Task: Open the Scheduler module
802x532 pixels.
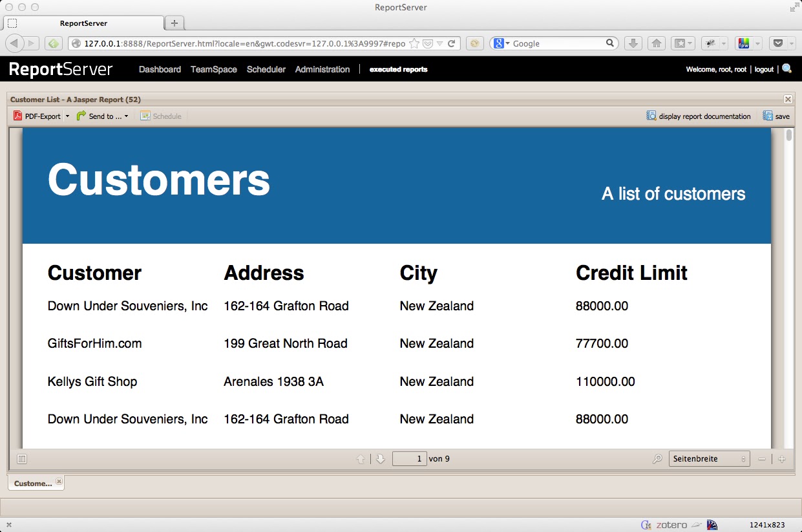Action: tap(266, 69)
